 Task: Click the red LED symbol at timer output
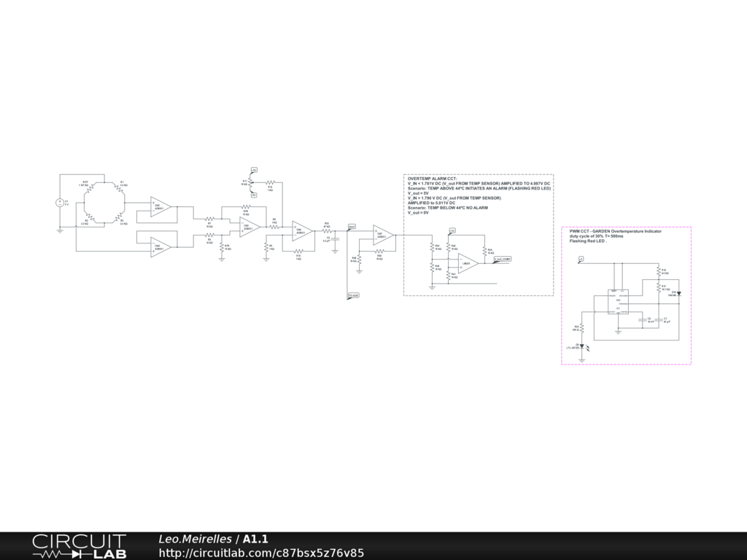581,347
